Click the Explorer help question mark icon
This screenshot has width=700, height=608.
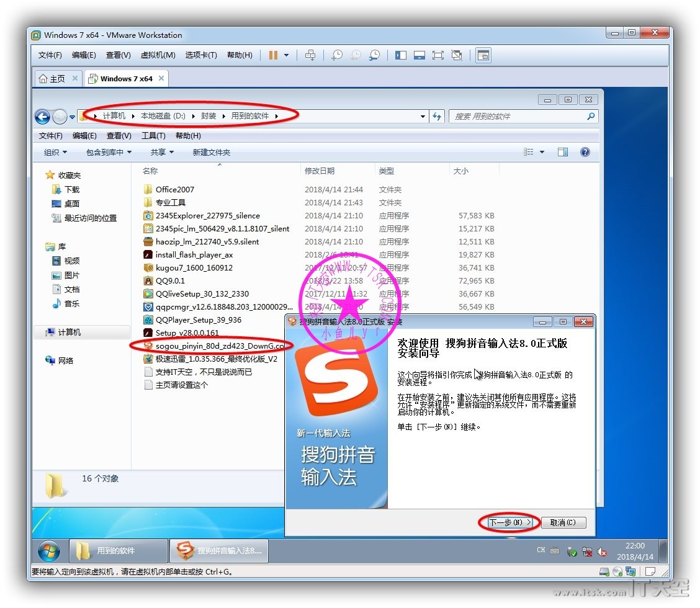click(585, 152)
